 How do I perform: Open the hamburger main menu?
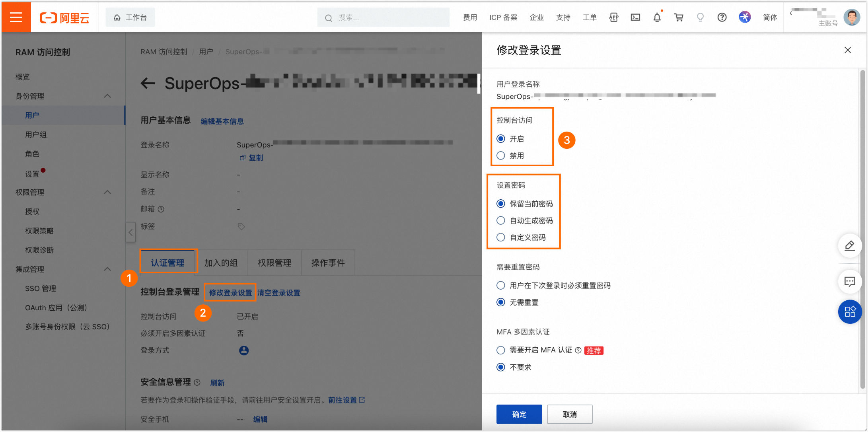click(16, 17)
